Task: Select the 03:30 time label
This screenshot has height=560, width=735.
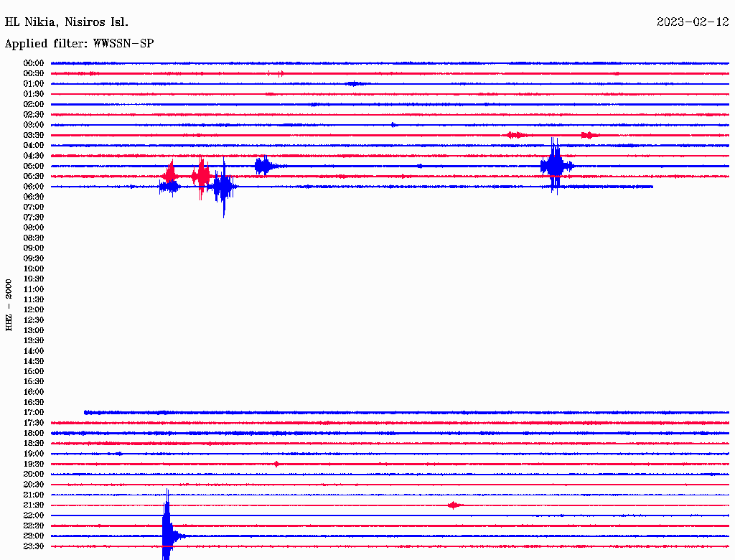Action: (x=34, y=135)
